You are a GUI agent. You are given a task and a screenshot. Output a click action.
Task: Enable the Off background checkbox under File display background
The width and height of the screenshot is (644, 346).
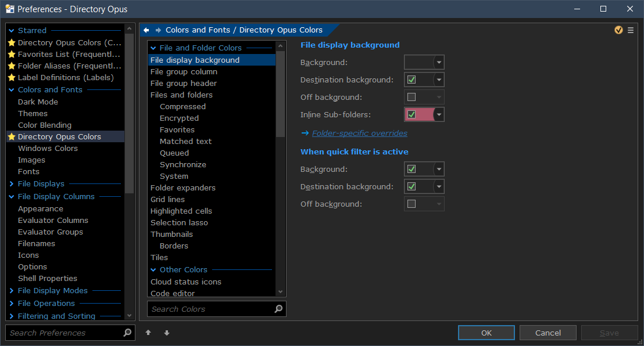click(412, 97)
